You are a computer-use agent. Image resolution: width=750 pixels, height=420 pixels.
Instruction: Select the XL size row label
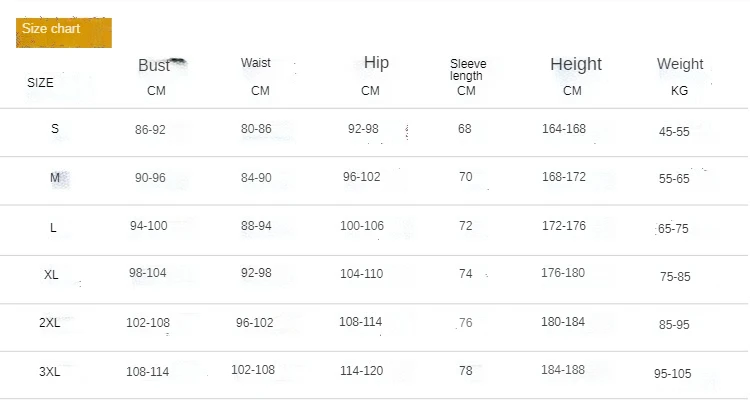click(x=52, y=274)
